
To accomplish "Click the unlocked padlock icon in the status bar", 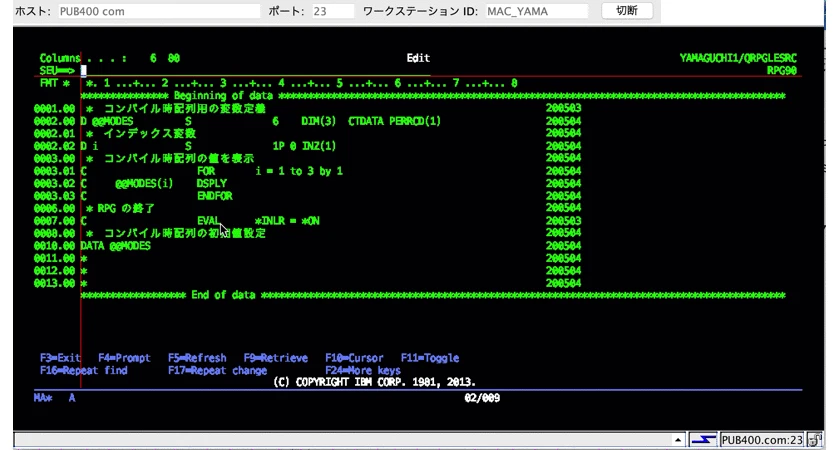I will (816, 440).
